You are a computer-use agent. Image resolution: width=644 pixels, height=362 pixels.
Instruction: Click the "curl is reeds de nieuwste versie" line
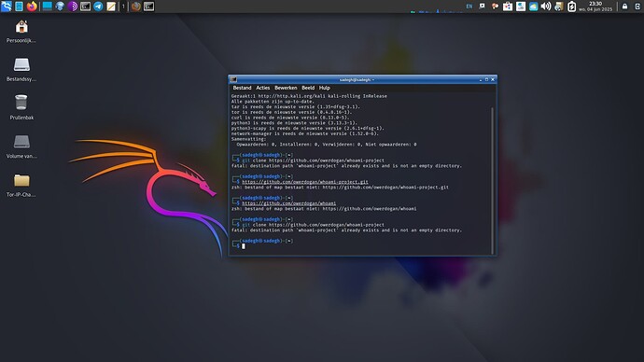[x=290, y=118]
